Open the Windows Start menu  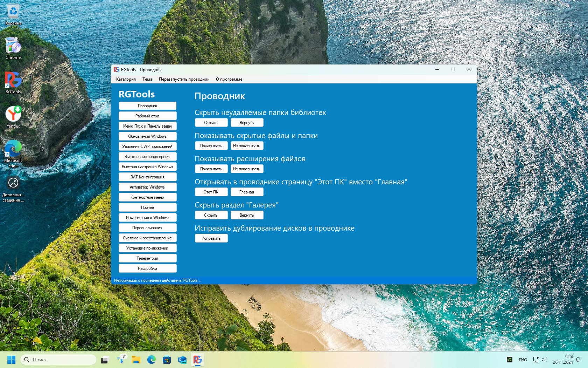pyautogui.click(x=11, y=360)
